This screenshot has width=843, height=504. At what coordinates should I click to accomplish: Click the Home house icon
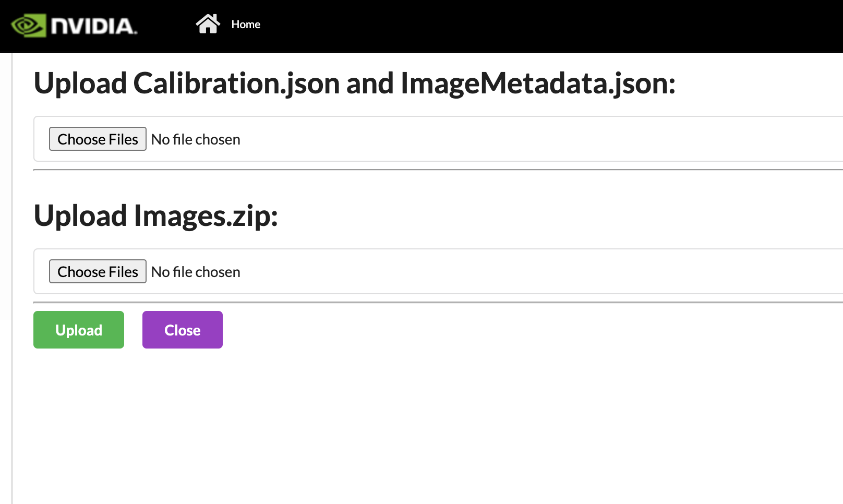tap(208, 24)
